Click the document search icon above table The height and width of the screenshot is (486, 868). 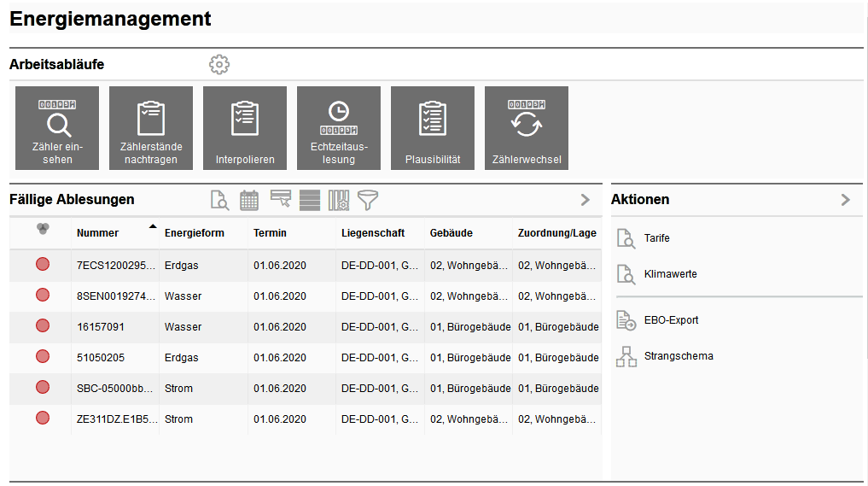coord(220,201)
